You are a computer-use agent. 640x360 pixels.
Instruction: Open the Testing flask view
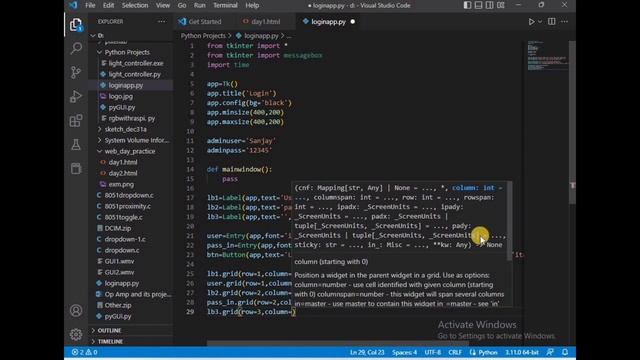(x=76, y=144)
